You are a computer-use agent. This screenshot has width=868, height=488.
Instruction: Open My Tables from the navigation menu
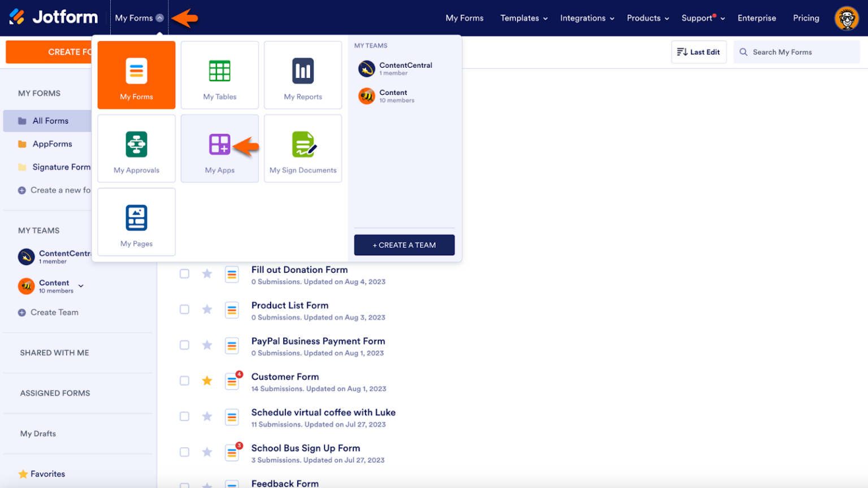click(220, 75)
